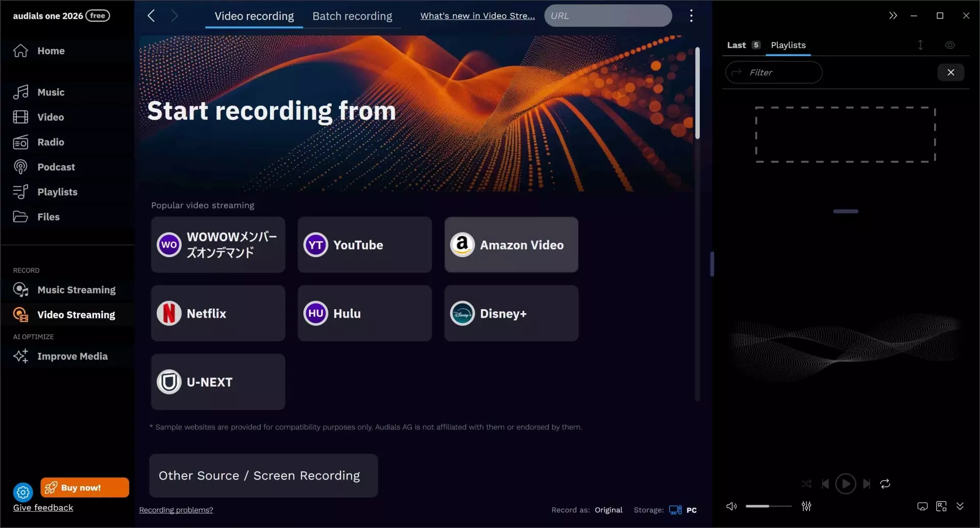Navigate back with the left arrow

tap(151, 16)
